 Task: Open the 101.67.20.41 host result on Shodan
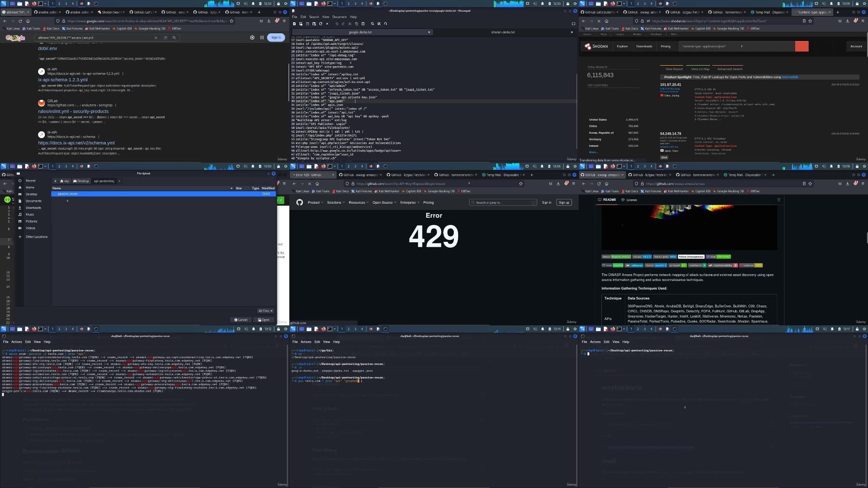coord(670,84)
